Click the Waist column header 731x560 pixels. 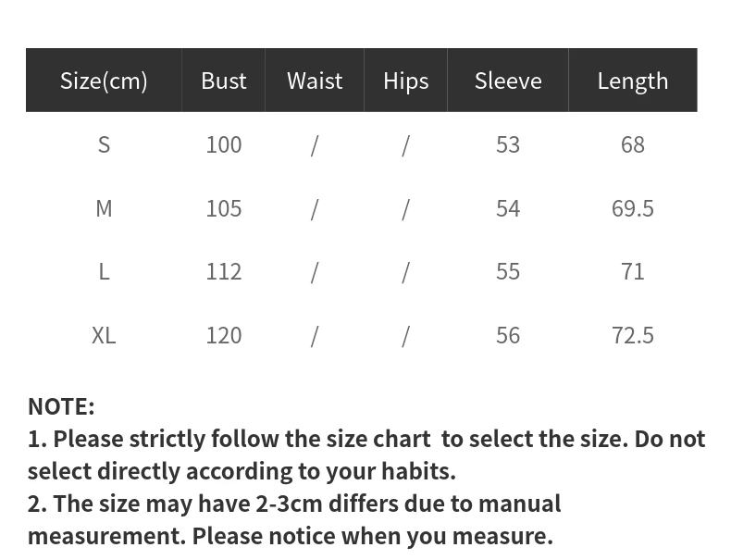pyautogui.click(x=315, y=81)
